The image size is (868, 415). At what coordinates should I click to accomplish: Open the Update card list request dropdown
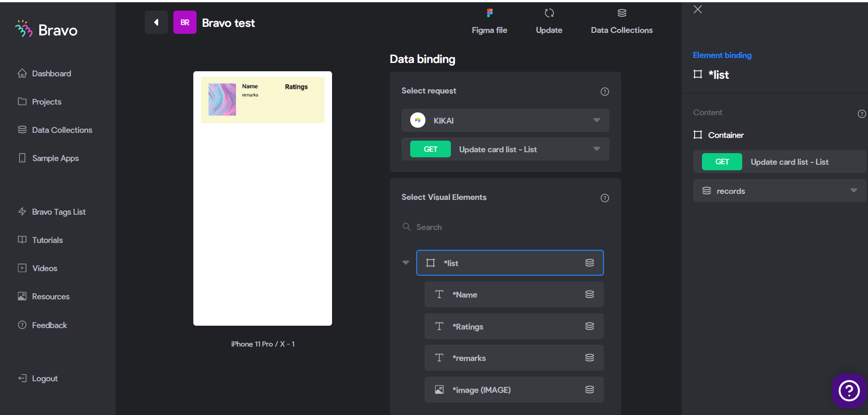pyautogui.click(x=505, y=149)
